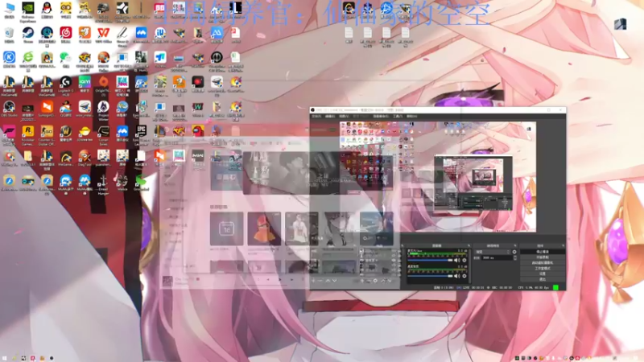Open the GeForce Experience desktop shortcut
This screenshot has height=362, width=644.
[28, 10]
